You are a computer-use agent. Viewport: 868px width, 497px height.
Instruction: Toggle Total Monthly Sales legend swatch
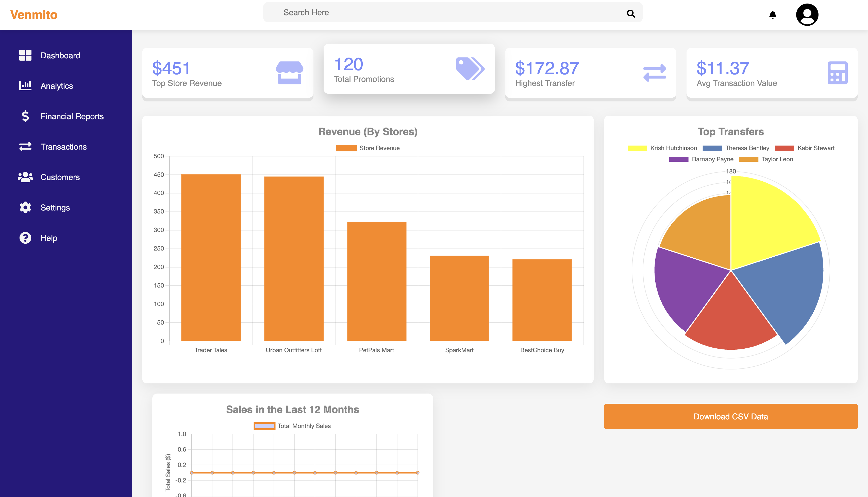pos(264,426)
